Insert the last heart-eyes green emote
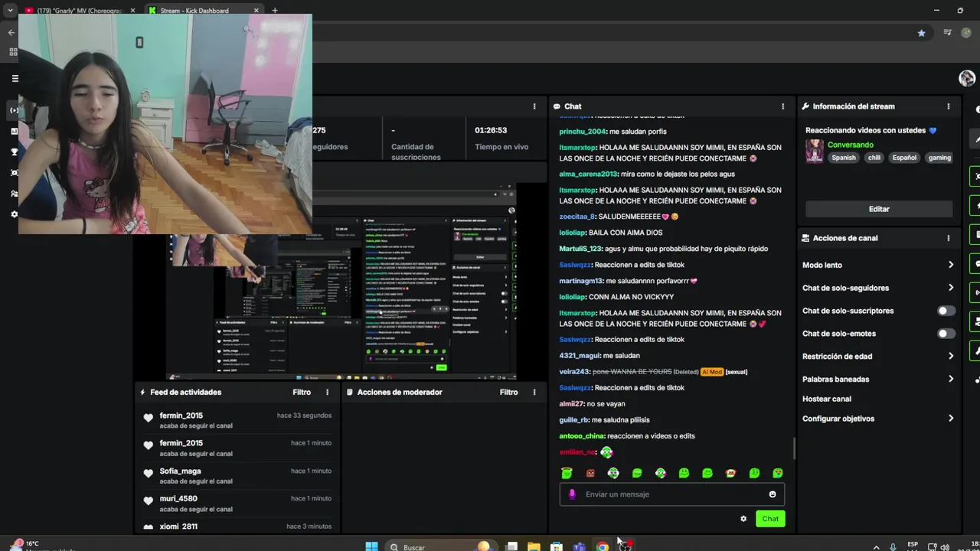 (778, 473)
